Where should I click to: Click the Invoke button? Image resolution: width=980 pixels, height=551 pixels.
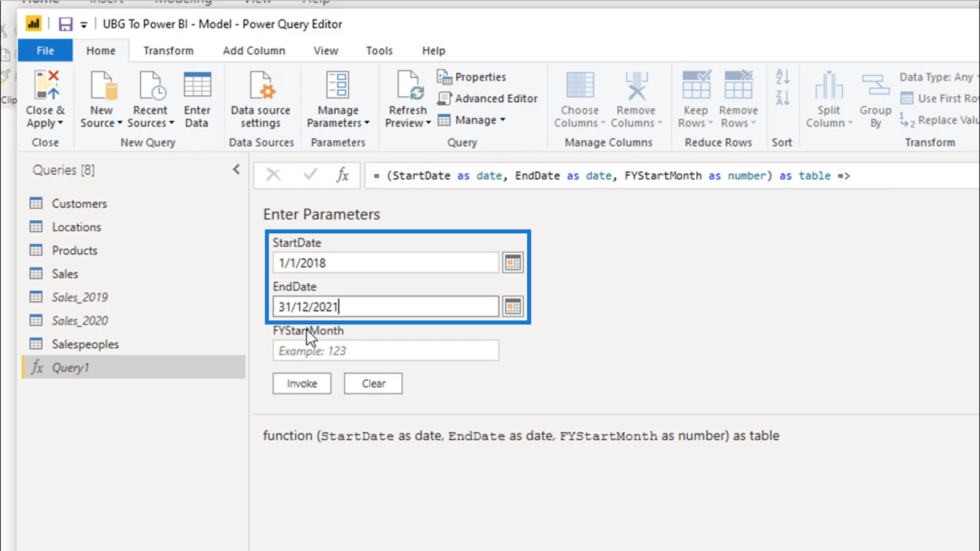point(302,383)
